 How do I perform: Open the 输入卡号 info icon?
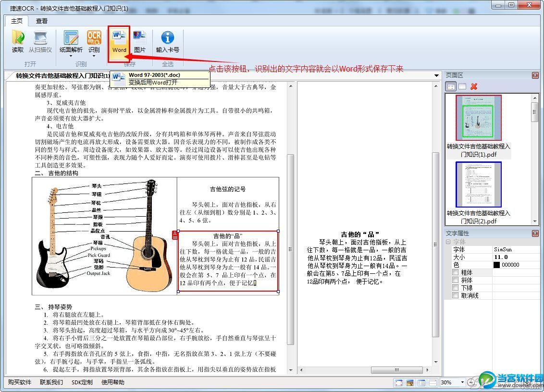pyautogui.click(x=167, y=38)
